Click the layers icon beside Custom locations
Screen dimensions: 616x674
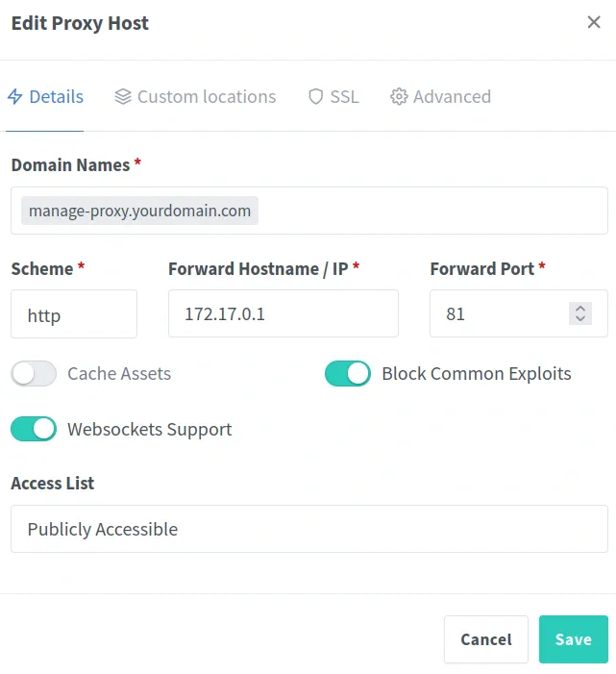(123, 97)
